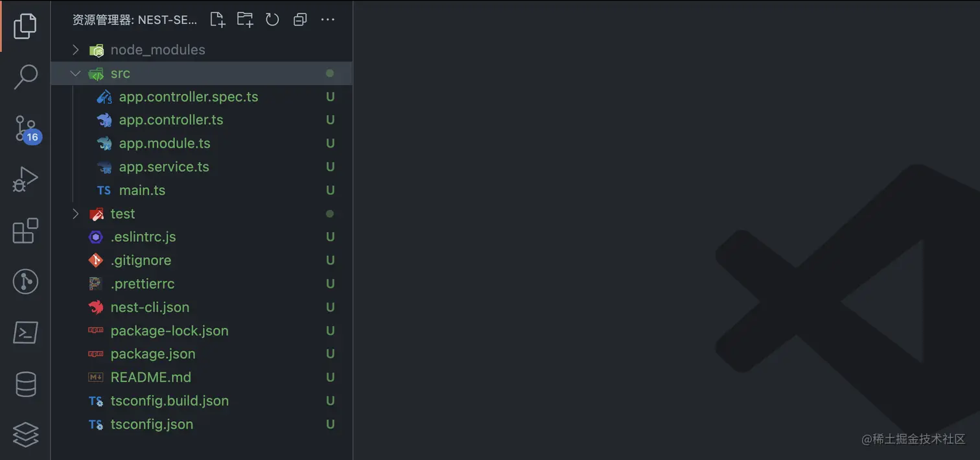
Task: Open Source Control with 16 changes
Action: point(26,128)
